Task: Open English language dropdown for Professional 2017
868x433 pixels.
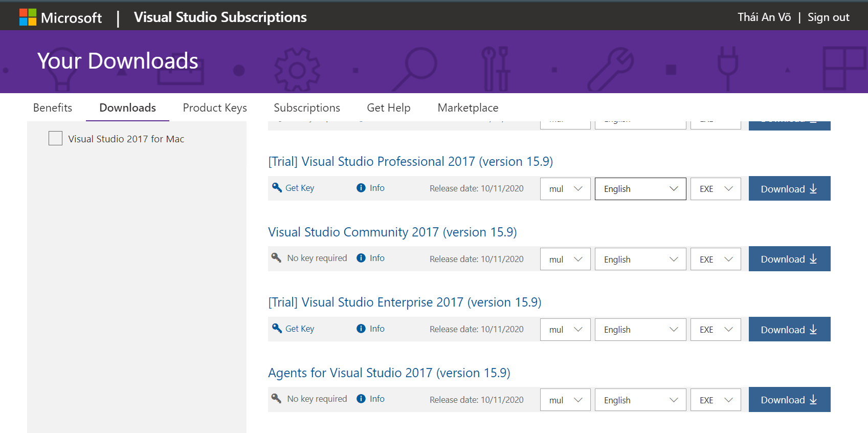Action: pos(640,189)
